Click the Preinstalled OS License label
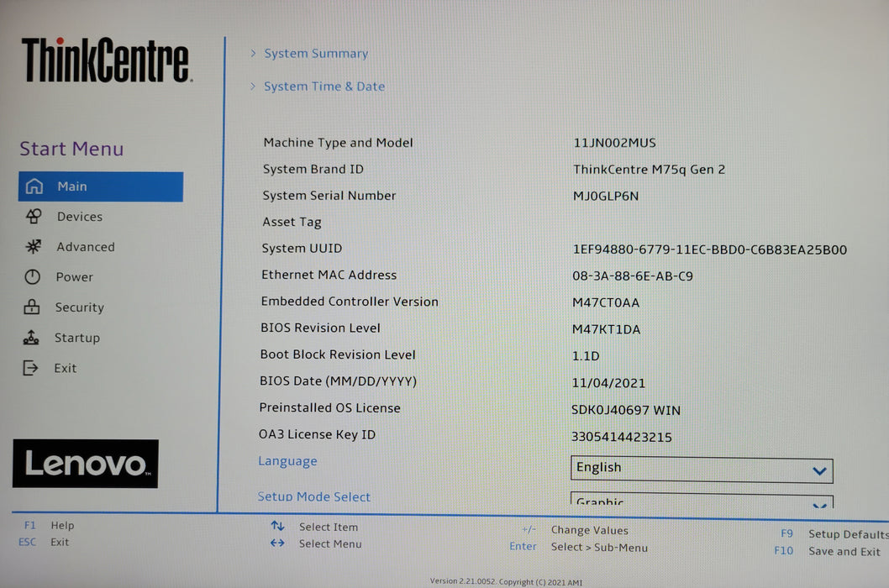889x588 pixels. 330,407
